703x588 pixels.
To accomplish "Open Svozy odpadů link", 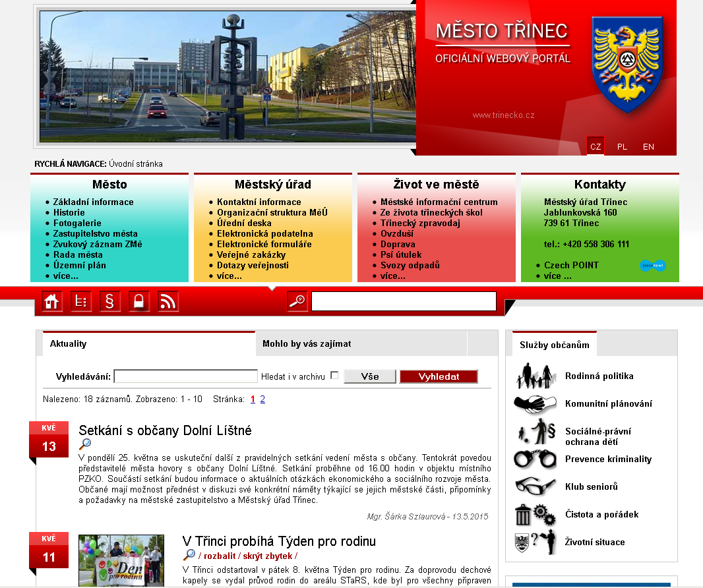I will coord(410,265).
